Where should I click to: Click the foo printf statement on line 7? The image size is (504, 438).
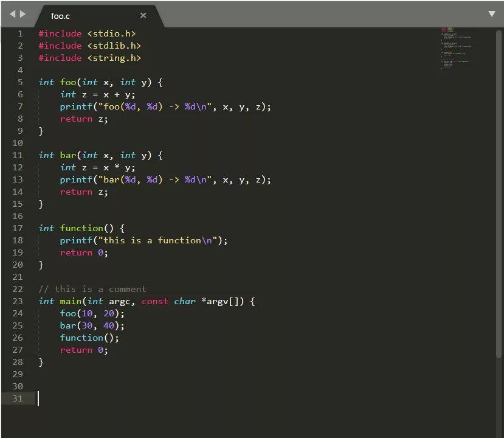[x=165, y=107]
